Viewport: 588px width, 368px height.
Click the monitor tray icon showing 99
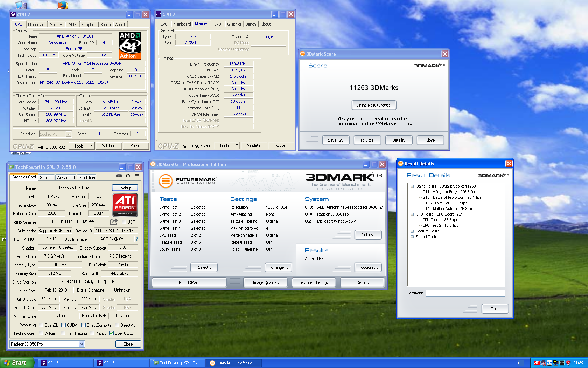pos(555,363)
